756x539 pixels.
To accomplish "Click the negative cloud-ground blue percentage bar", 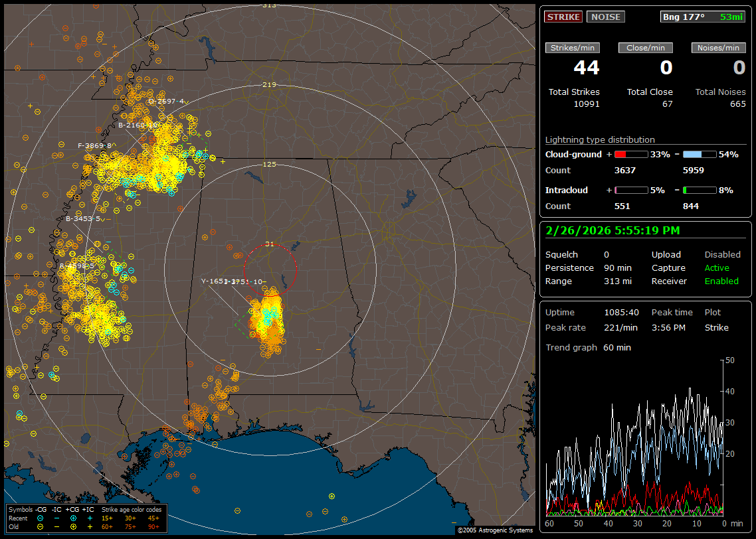I will pyautogui.click(x=700, y=154).
